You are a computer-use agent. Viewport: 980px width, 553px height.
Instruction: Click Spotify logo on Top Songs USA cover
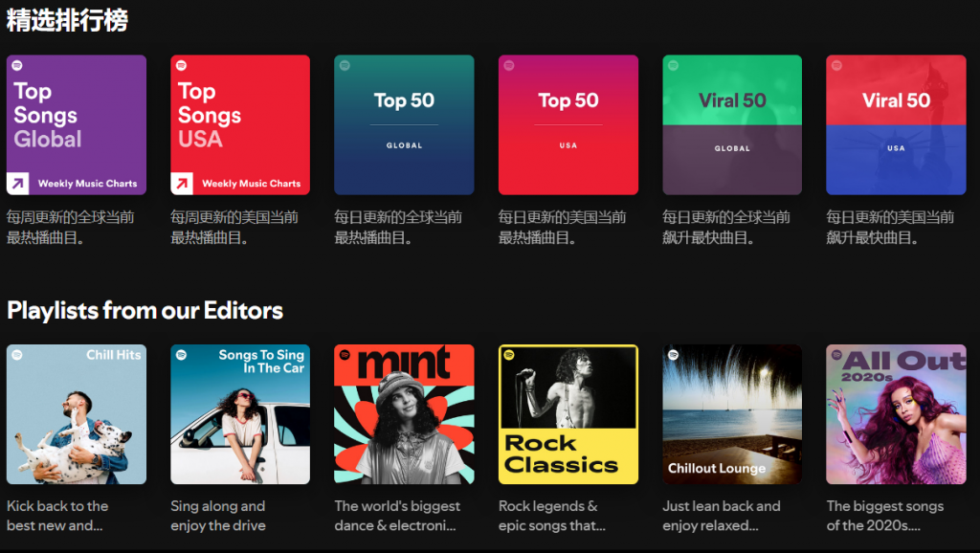click(x=181, y=66)
